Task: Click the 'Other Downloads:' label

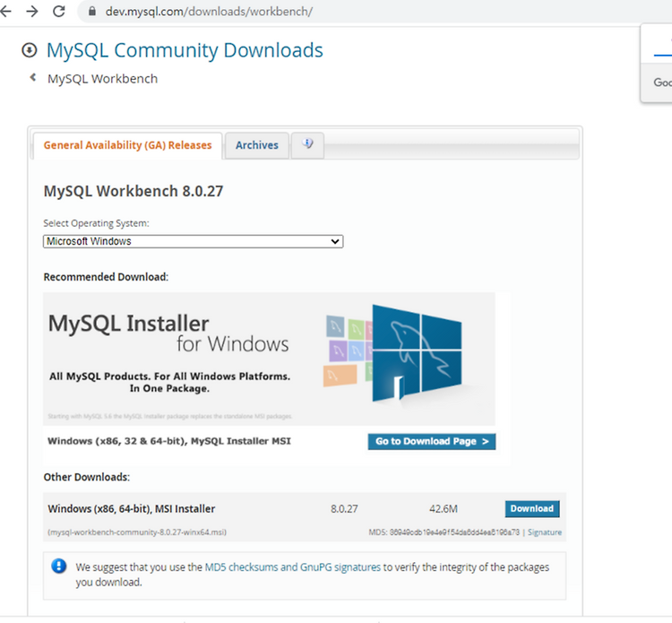Action: (87, 477)
